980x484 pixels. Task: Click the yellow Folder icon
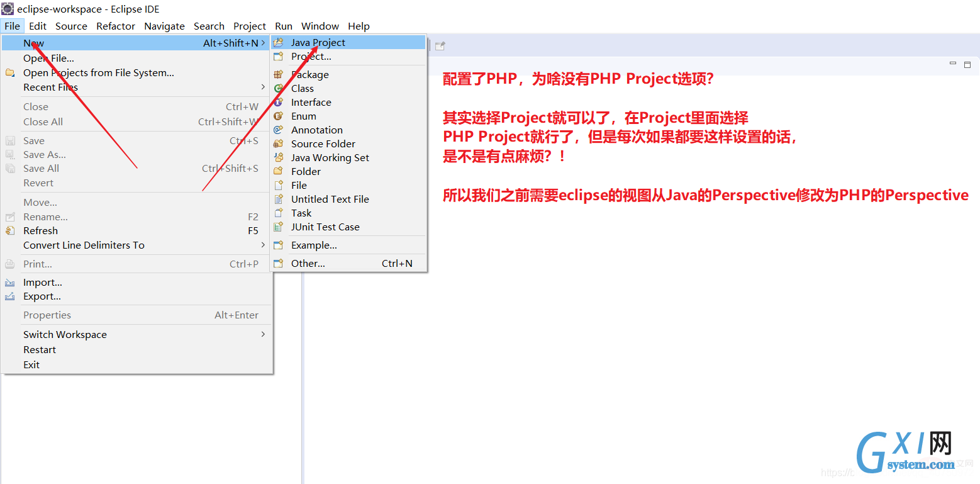pyautogui.click(x=278, y=171)
